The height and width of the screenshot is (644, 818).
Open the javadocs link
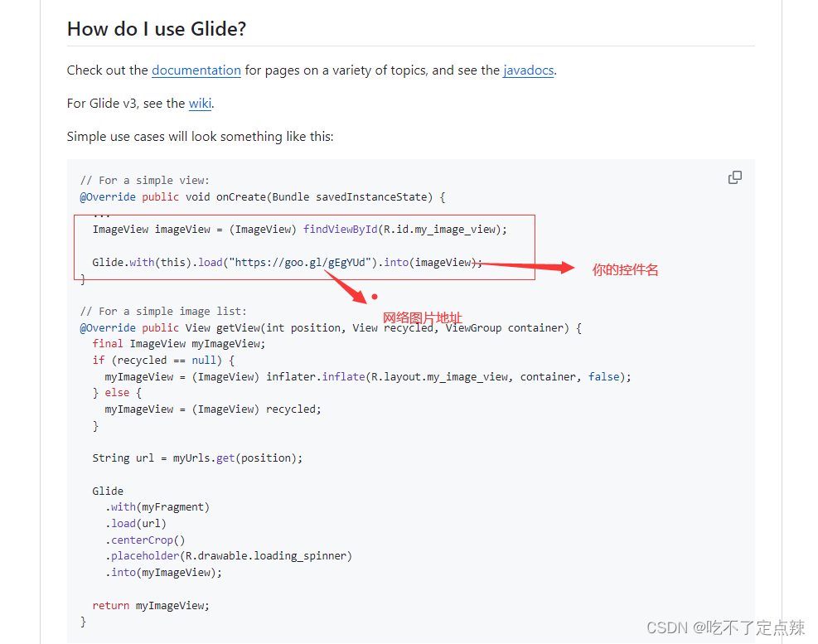[528, 70]
